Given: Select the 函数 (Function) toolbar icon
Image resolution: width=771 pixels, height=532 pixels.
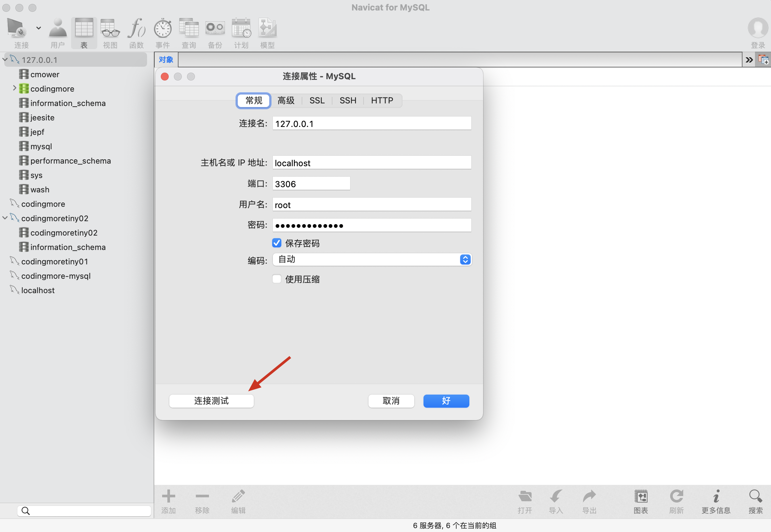Looking at the screenshot, I should coord(137,28).
